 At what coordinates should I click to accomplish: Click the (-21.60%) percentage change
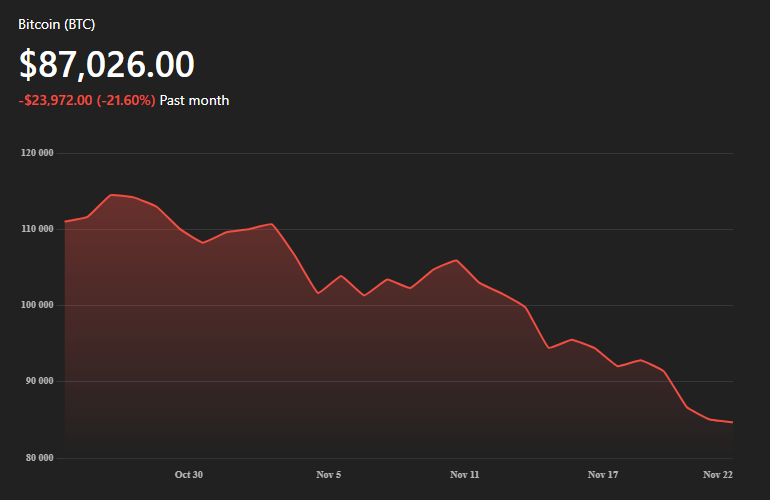point(126,100)
